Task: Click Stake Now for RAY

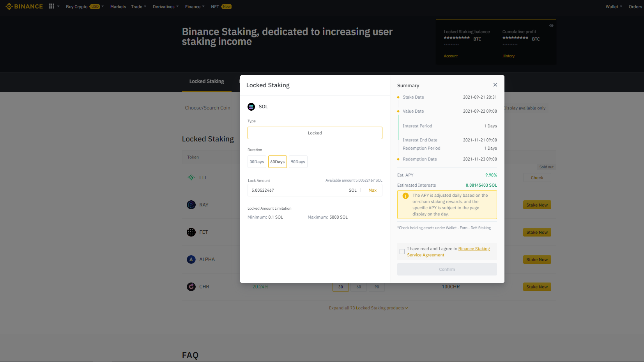Action: 537,205
